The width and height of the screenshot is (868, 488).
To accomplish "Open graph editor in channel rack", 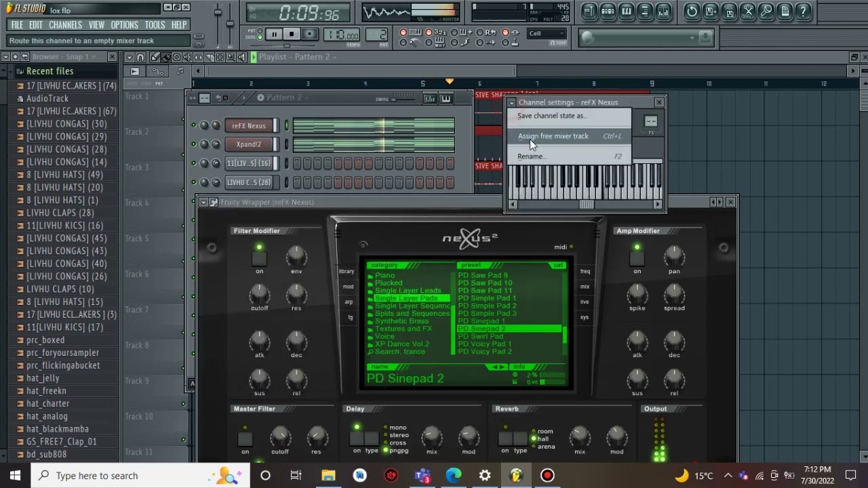I will (429, 98).
